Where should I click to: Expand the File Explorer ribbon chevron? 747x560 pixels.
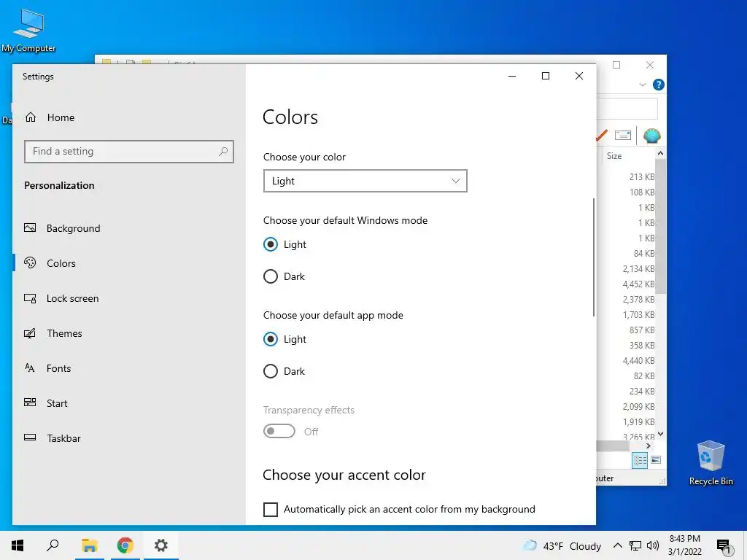[642, 85]
